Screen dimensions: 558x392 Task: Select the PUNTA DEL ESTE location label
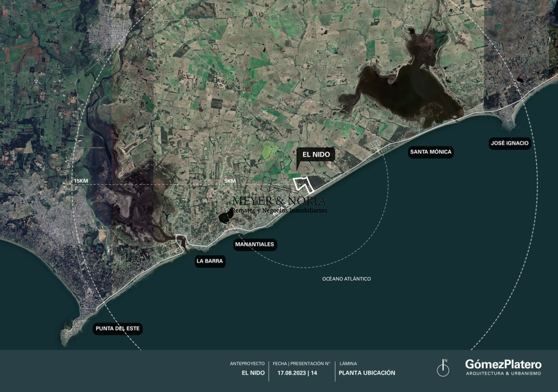tap(118, 329)
